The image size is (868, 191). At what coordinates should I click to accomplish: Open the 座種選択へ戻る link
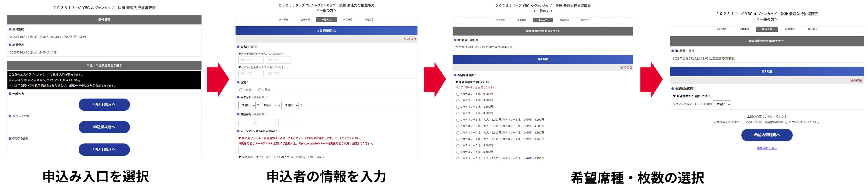click(767, 148)
